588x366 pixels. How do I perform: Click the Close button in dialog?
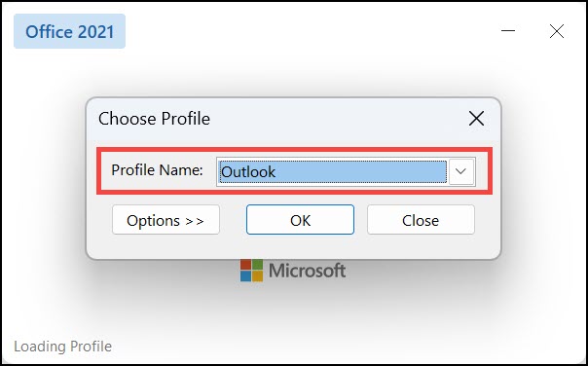[421, 220]
